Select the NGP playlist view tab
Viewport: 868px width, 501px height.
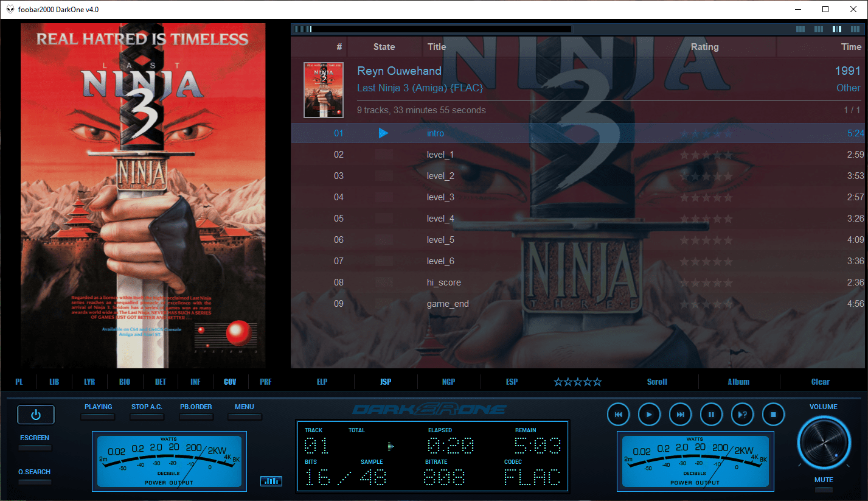(x=449, y=382)
